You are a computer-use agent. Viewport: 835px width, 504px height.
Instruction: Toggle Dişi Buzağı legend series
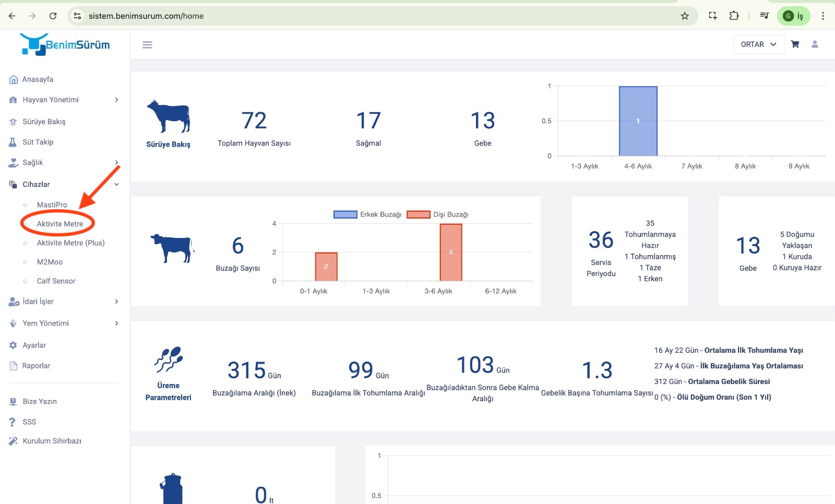click(x=438, y=214)
